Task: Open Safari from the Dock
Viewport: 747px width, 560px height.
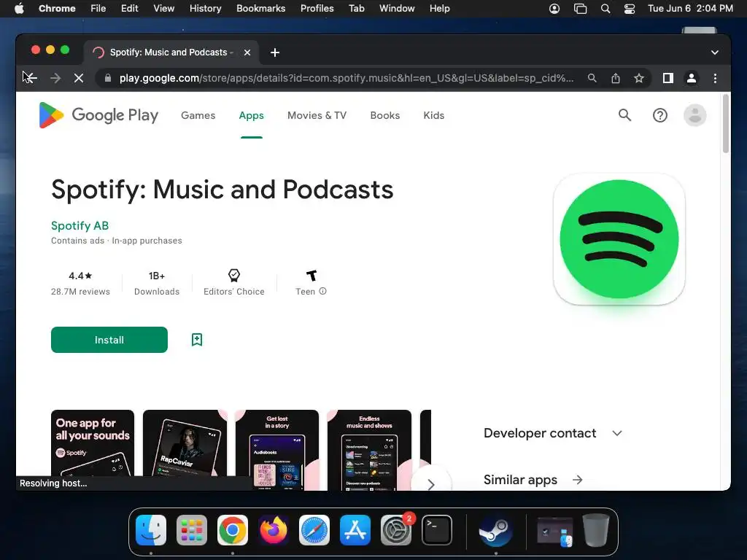Action: pos(314,530)
